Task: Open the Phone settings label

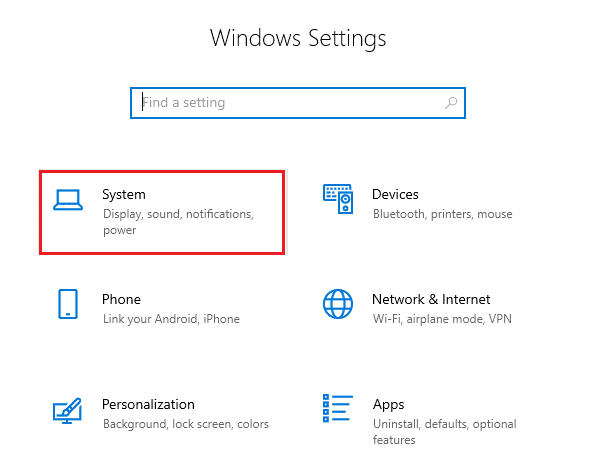Action: click(121, 299)
